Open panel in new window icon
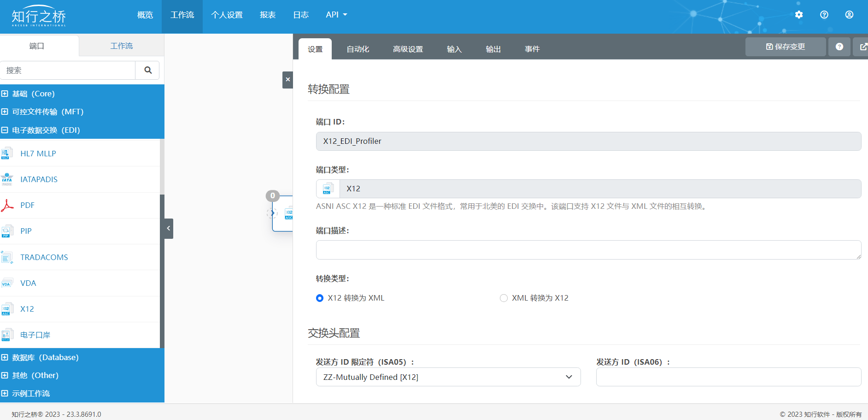The image size is (868, 420). click(862, 47)
